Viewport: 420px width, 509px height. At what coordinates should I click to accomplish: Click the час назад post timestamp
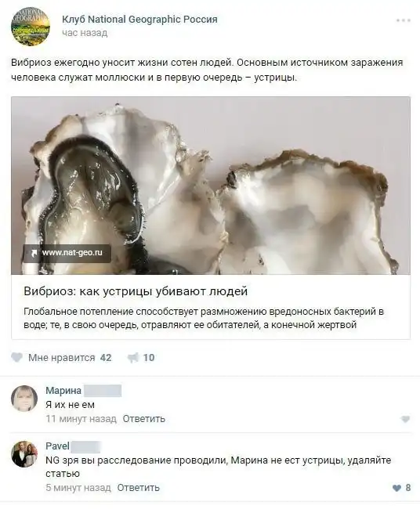click(x=85, y=33)
